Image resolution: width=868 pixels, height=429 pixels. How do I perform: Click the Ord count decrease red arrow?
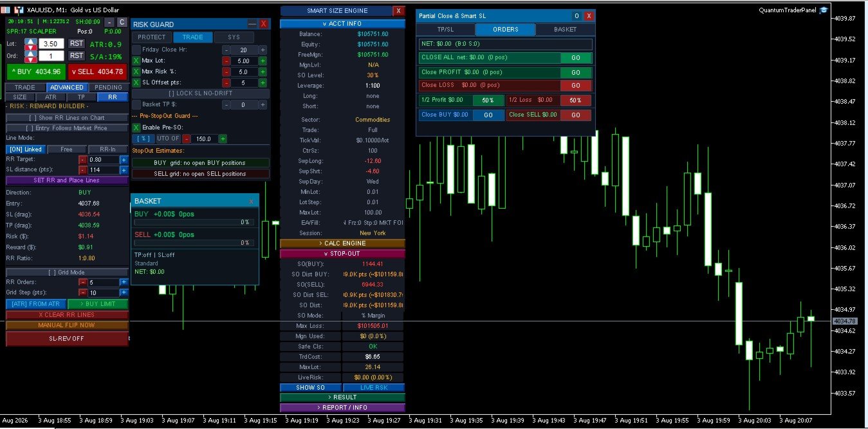coord(31,60)
